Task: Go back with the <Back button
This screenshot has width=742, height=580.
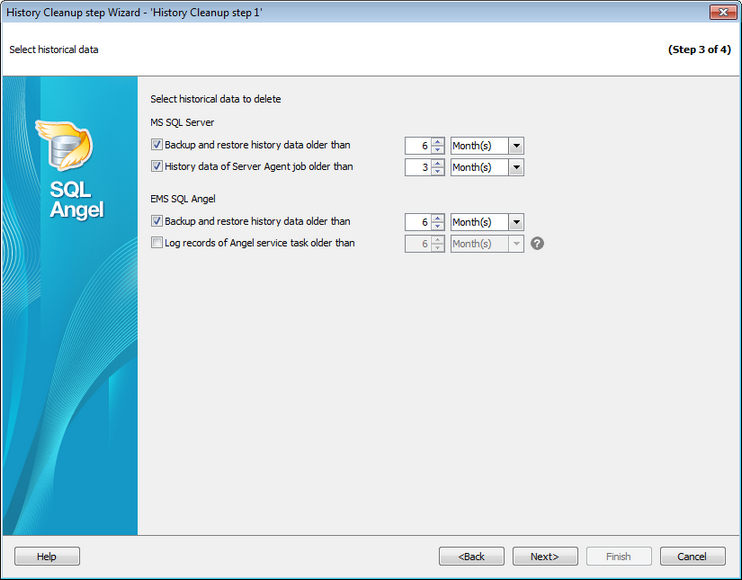Action: pos(471,556)
